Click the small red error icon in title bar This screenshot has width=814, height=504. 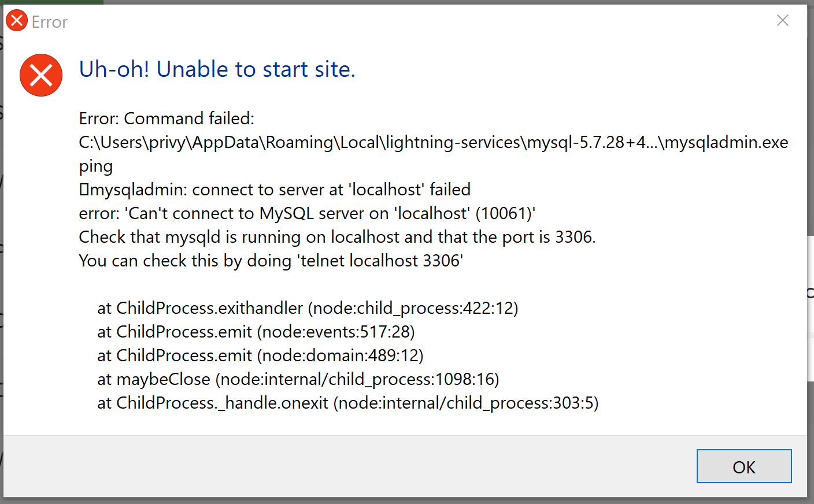[x=17, y=21]
